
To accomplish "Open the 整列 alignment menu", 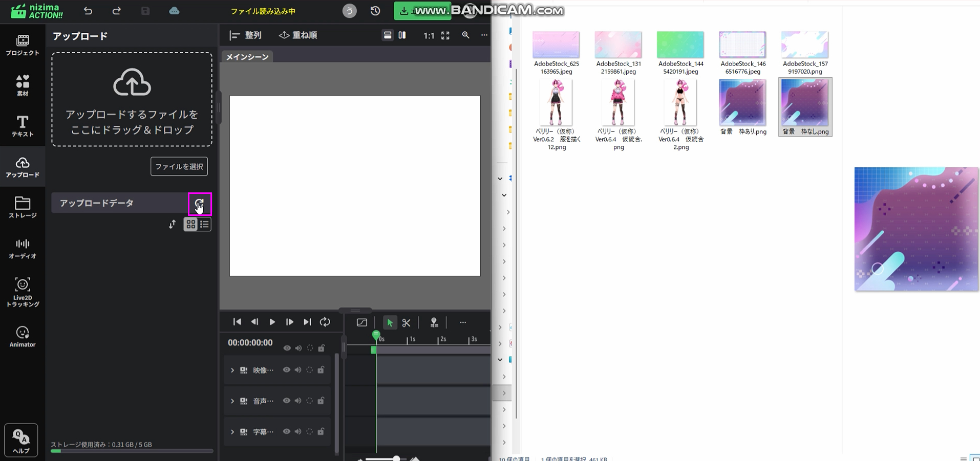I will [246, 35].
